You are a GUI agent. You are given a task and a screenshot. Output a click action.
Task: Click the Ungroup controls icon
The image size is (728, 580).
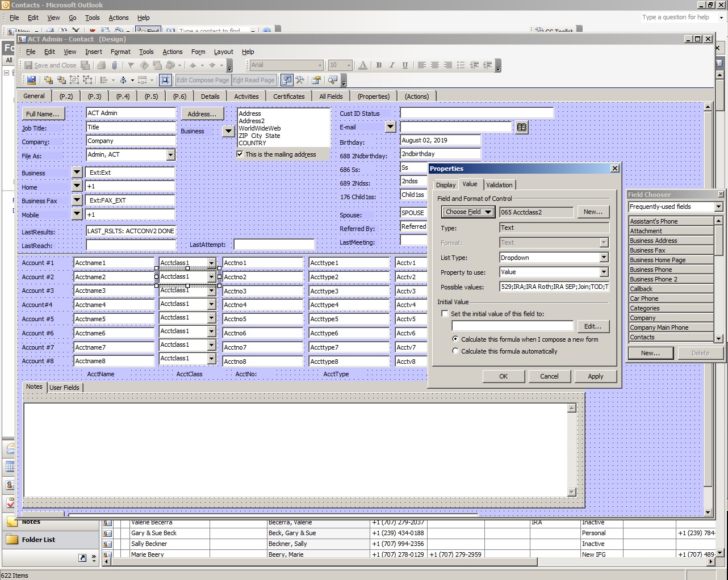pos(87,80)
